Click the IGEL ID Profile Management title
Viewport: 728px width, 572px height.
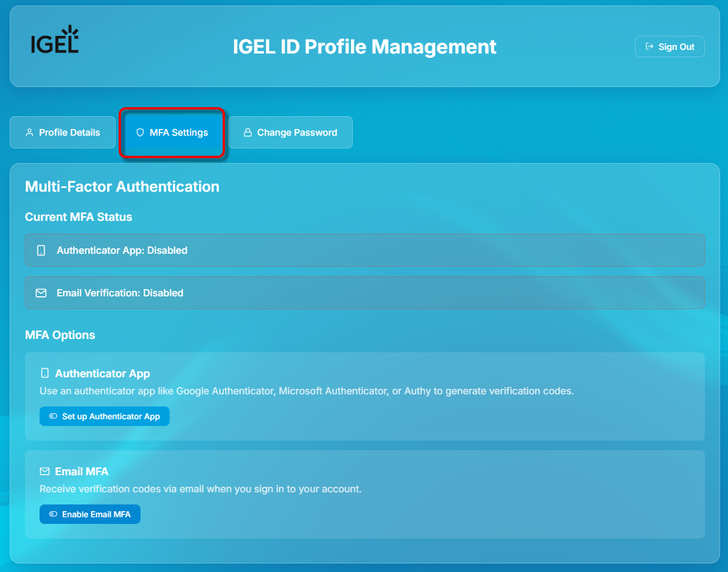coord(364,47)
